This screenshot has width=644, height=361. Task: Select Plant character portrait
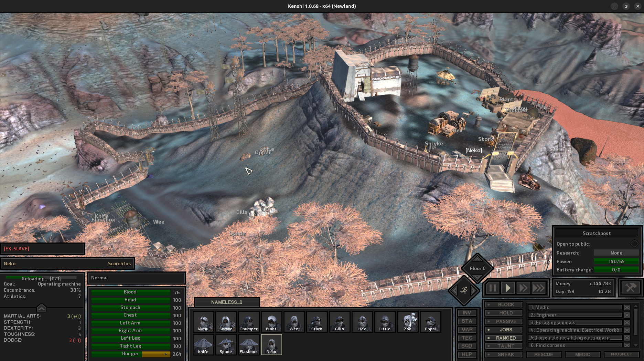point(271,322)
